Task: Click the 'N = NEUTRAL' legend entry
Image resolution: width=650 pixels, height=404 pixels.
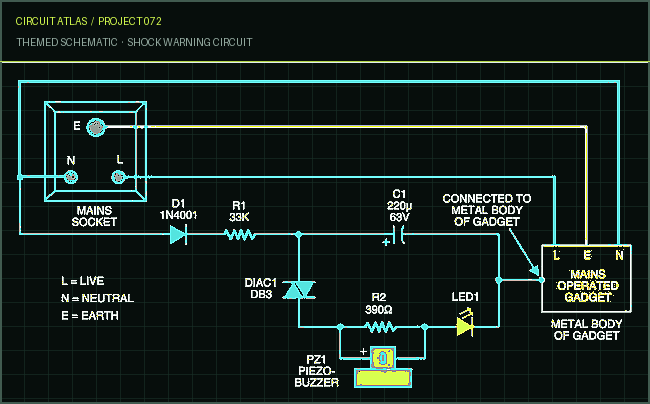Action: 97,298
